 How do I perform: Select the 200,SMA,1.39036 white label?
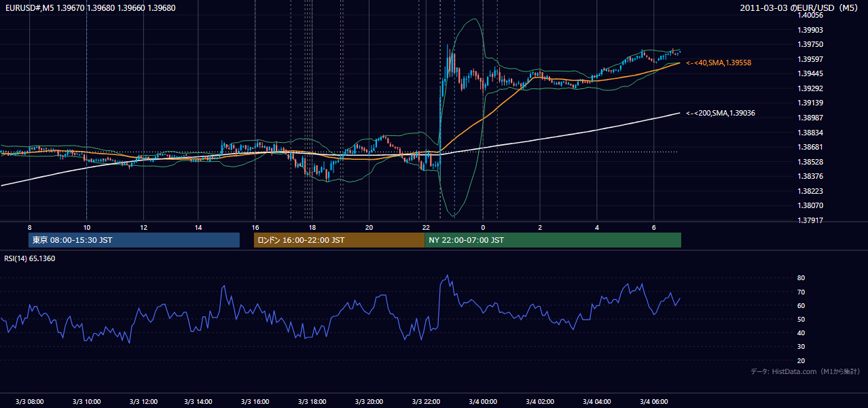point(721,114)
